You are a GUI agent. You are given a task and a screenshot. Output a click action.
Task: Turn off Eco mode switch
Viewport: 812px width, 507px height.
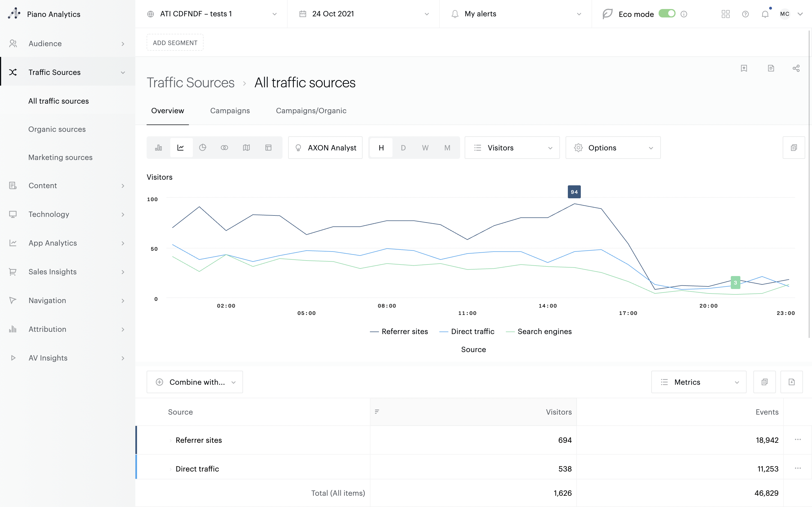click(x=667, y=14)
